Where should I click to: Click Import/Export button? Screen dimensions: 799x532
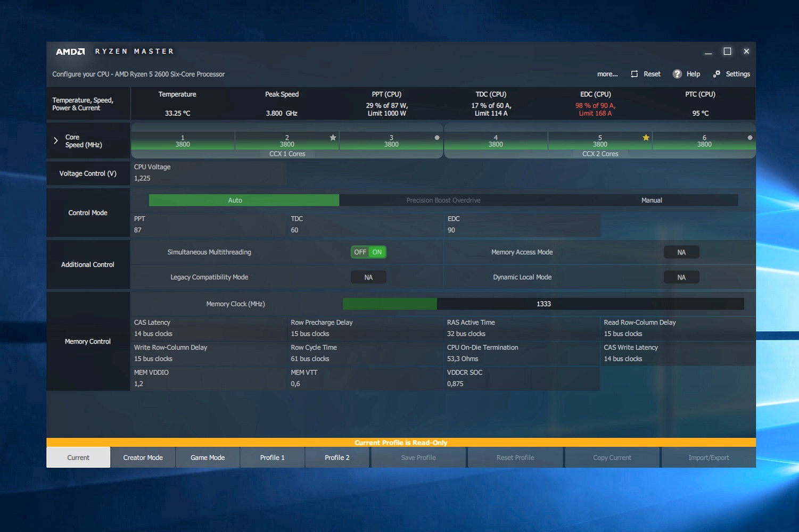tap(709, 458)
